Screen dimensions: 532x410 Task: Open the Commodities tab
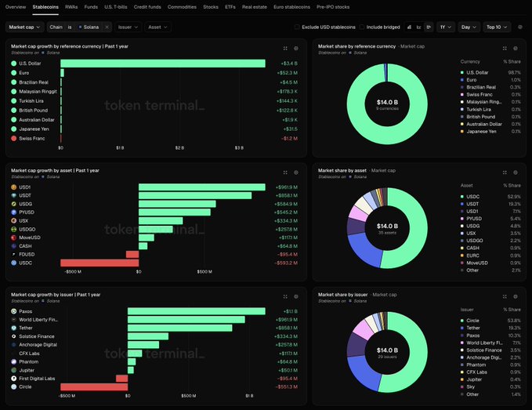pyautogui.click(x=182, y=7)
